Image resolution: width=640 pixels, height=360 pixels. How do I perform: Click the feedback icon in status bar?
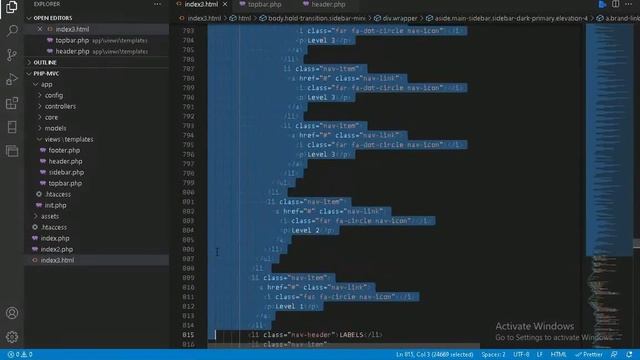614,354
